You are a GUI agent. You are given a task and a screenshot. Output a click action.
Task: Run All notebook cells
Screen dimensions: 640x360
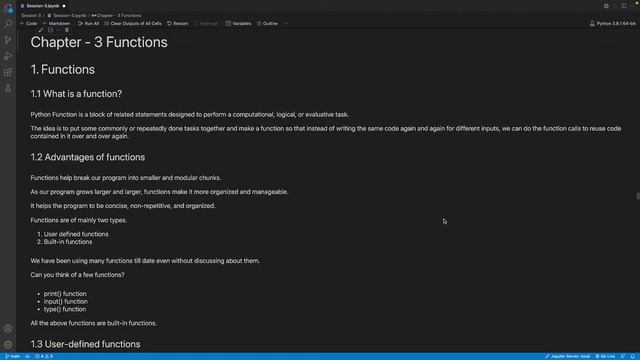(89, 23)
